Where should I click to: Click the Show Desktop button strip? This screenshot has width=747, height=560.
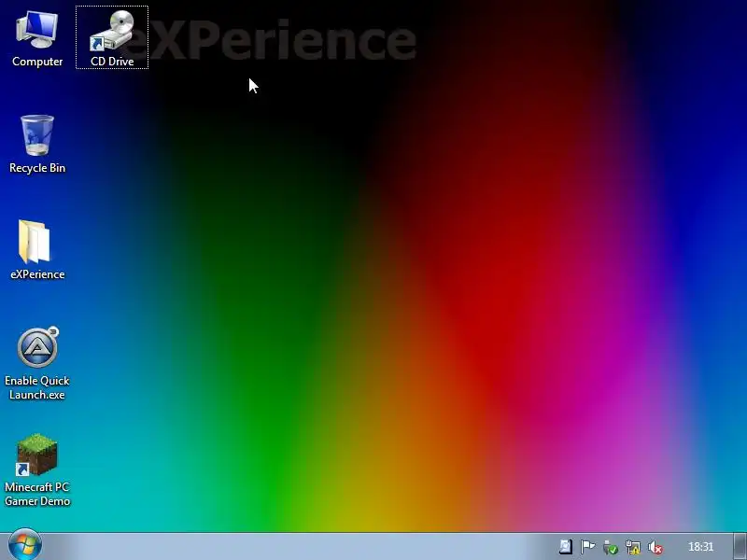tap(740, 546)
